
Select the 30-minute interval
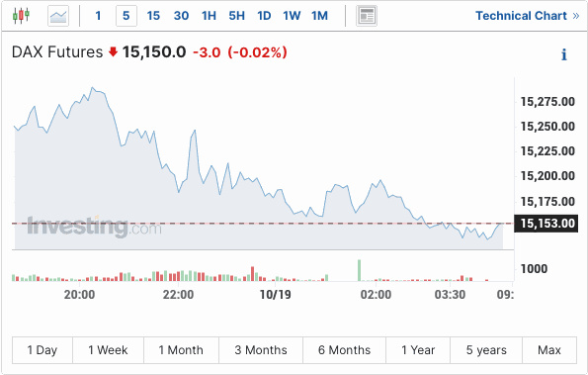point(181,16)
